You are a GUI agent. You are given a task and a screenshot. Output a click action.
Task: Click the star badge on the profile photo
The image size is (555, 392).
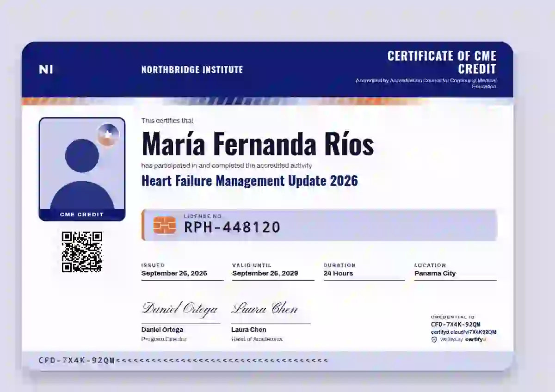(x=108, y=135)
